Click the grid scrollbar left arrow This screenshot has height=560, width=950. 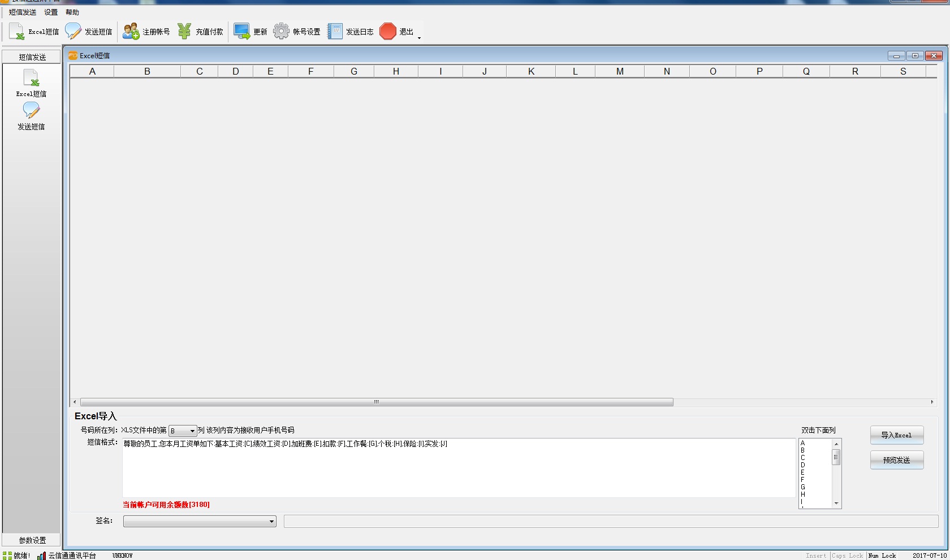(x=75, y=402)
